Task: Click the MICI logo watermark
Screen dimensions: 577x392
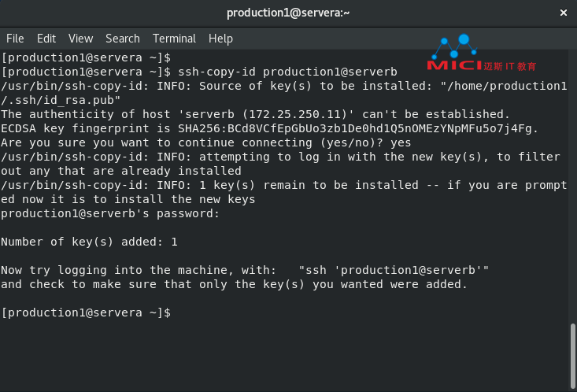Action: click(x=455, y=53)
